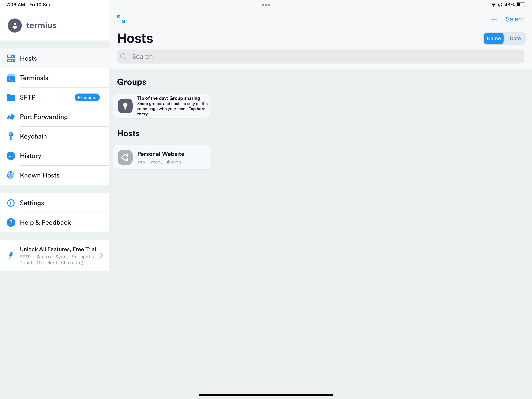Image resolution: width=532 pixels, height=399 pixels.
Task: Open Help & Feedback
Action: tap(45, 222)
